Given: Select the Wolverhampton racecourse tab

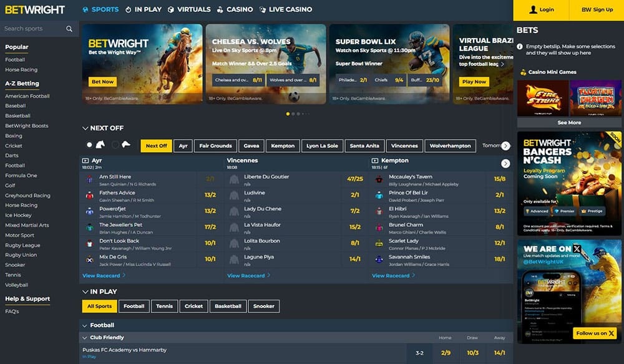Looking at the screenshot, I should (450, 146).
